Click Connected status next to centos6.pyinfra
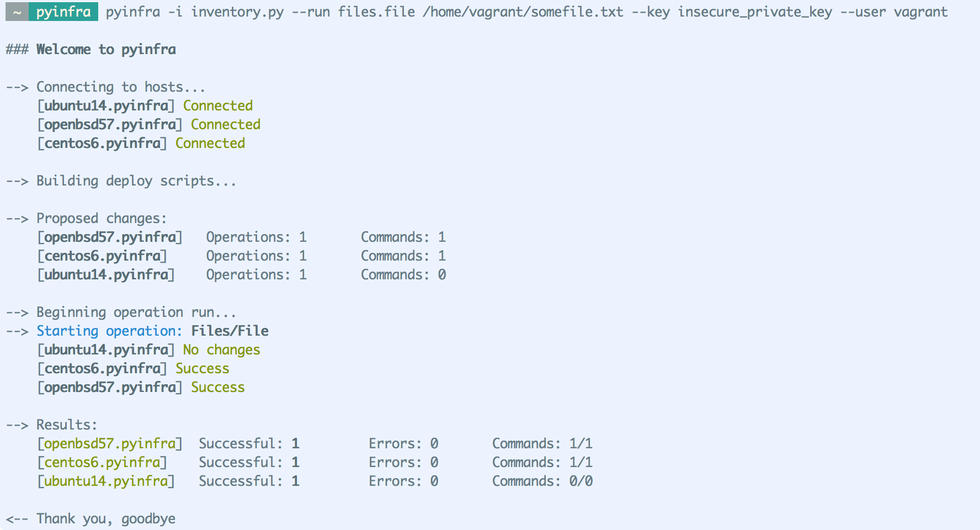The image size is (980, 530). pos(210,143)
